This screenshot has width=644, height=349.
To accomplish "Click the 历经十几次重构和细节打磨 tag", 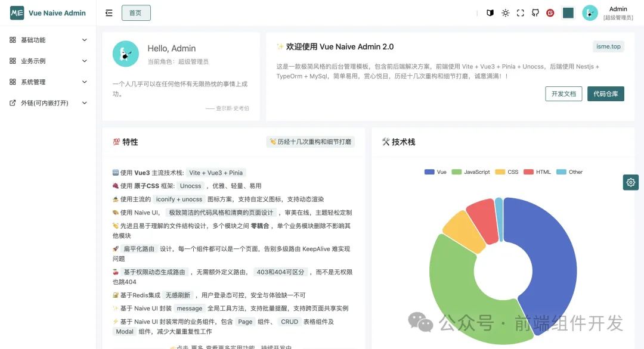I will pyautogui.click(x=311, y=142).
